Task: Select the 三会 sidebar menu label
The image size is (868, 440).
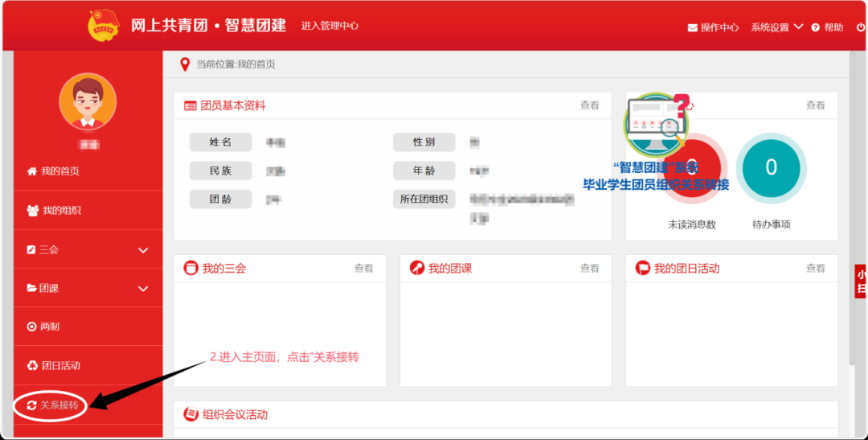Action: pyautogui.click(x=49, y=250)
